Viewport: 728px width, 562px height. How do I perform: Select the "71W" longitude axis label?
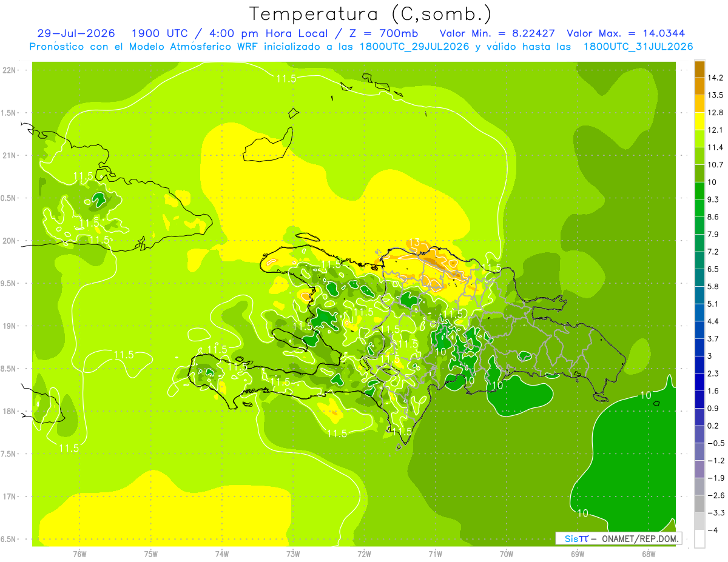(x=435, y=554)
